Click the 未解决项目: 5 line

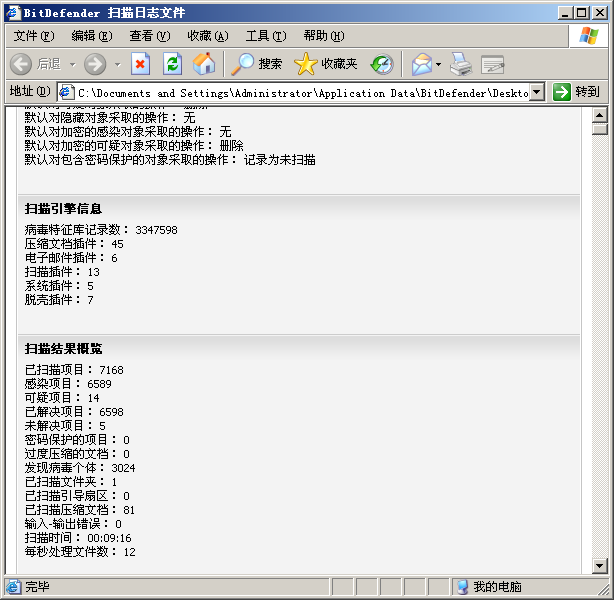65,426
